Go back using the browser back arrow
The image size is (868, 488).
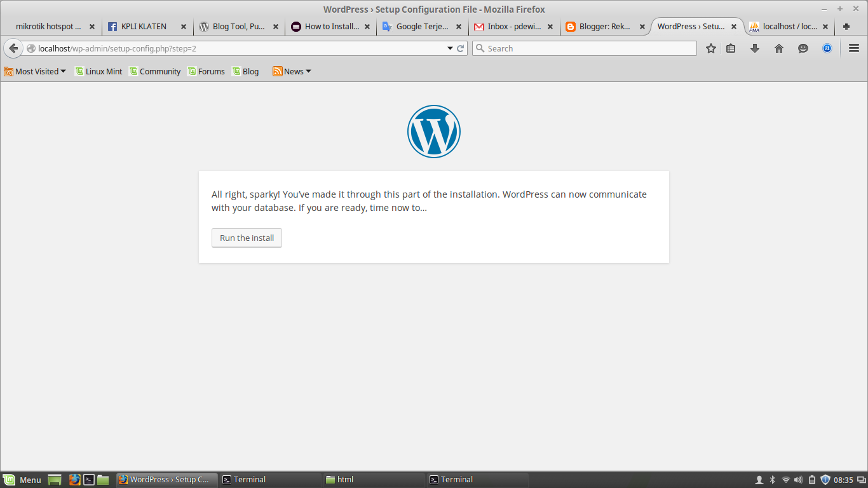tap(13, 48)
